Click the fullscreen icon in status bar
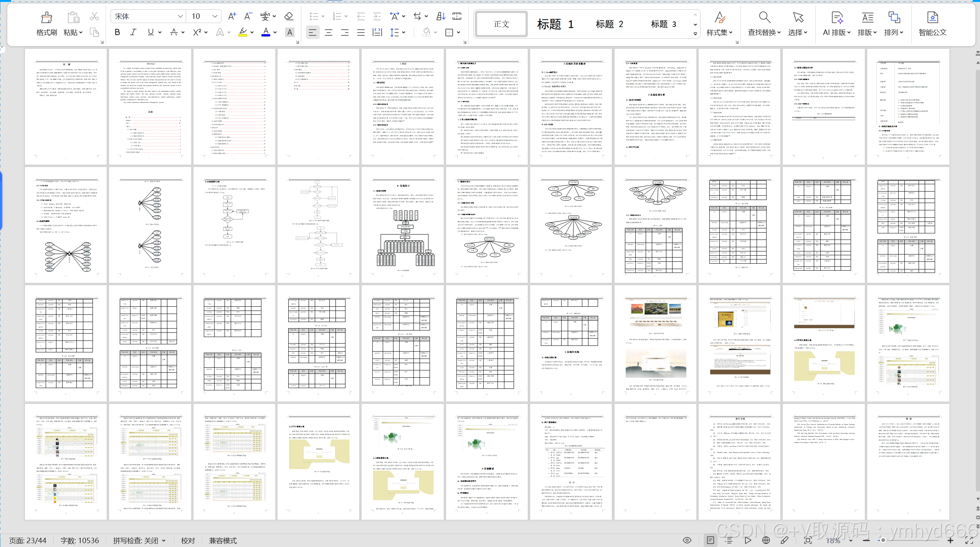 point(969,540)
